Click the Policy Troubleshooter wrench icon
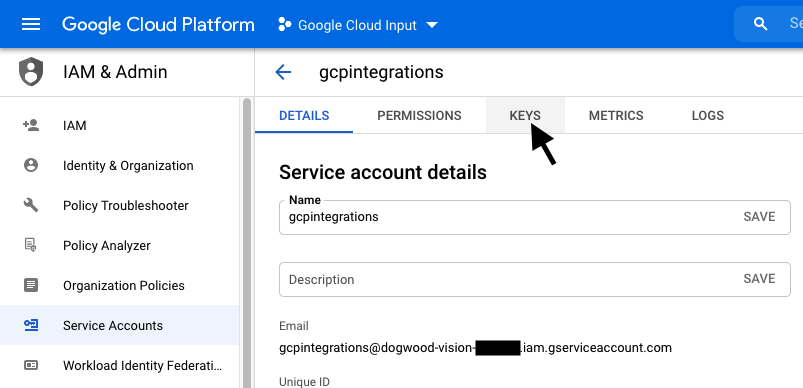The width and height of the screenshot is (803, 388). coord(31,205)
